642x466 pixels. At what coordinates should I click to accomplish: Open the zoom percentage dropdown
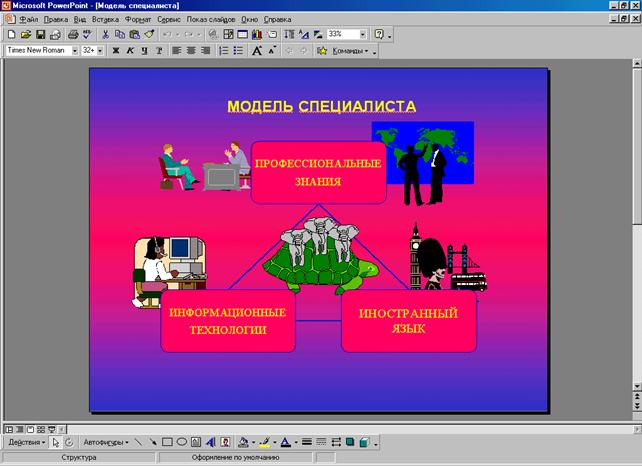tap(363, 34)
